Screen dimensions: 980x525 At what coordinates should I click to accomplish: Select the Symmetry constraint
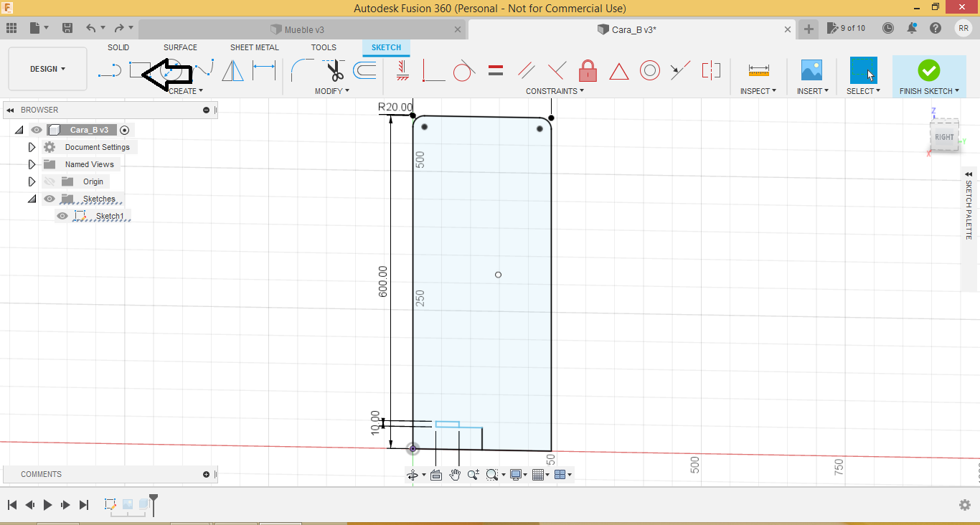(711, 70)
